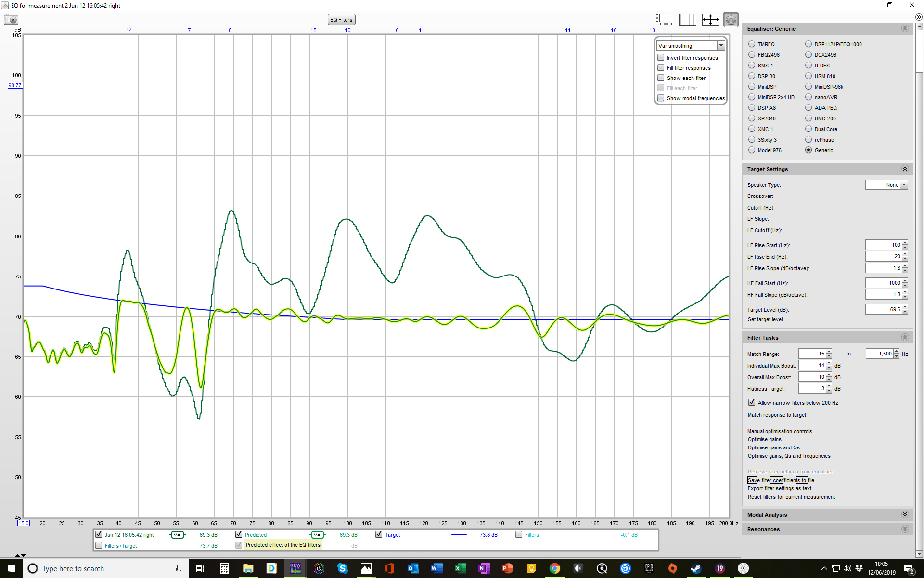Launch Steam from the taskbar
This screenshot has height=578, width=924.
pyautogui.click(x=696, y=568)
